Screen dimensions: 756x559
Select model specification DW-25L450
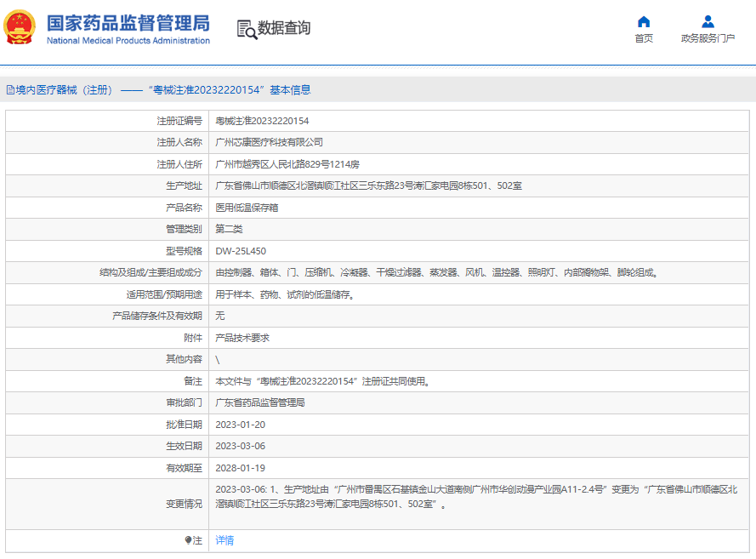241,251
